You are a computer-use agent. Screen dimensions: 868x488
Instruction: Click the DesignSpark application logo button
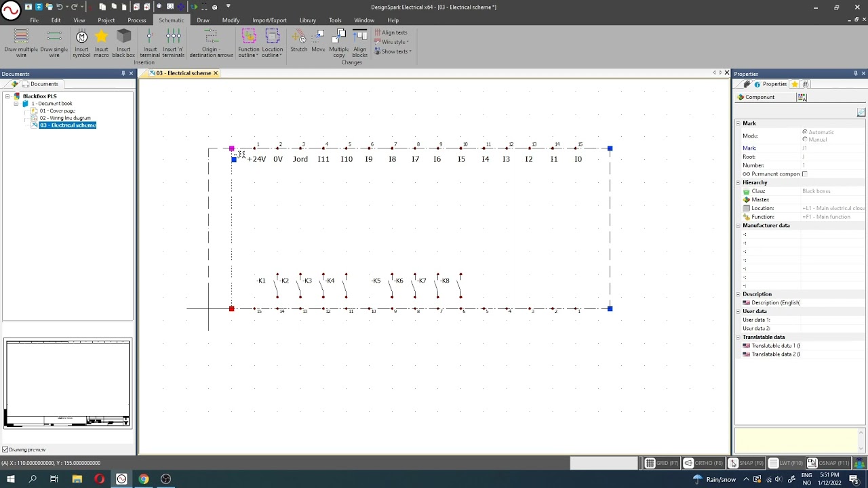(x=11, y=11)
